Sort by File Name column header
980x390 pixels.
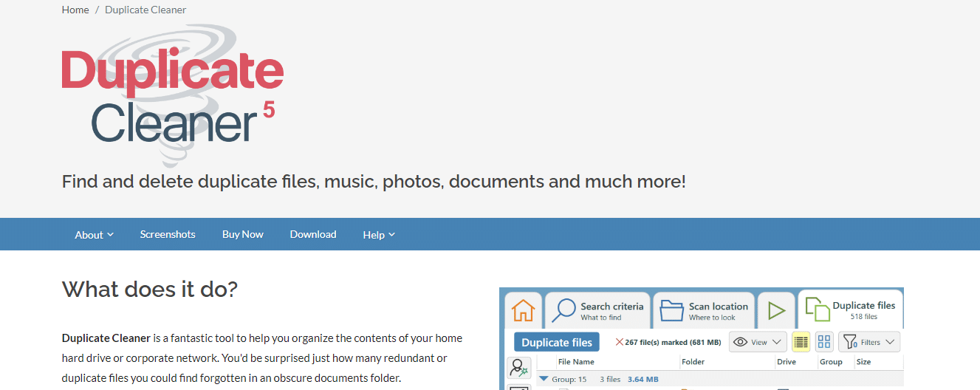576,362
